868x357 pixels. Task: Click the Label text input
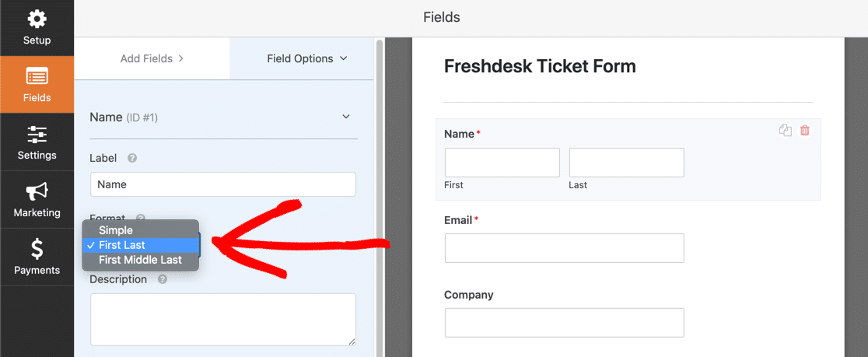pyautogui.click(x=223, y=184)
